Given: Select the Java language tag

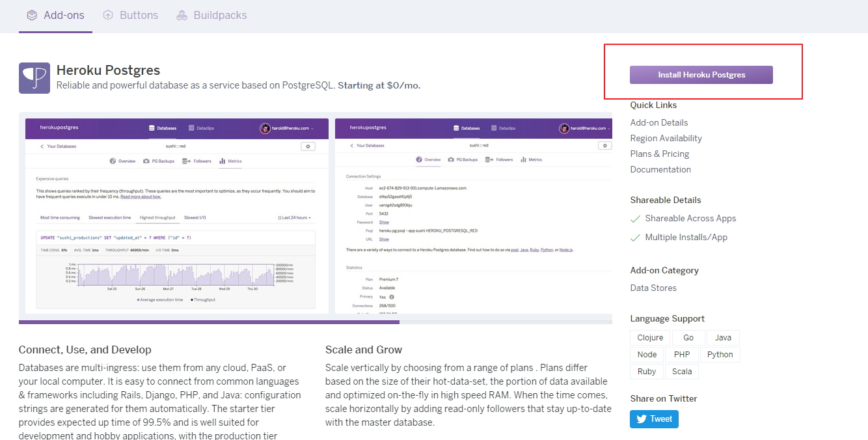Looking at the screenshot, I should (x=724, y=338).
